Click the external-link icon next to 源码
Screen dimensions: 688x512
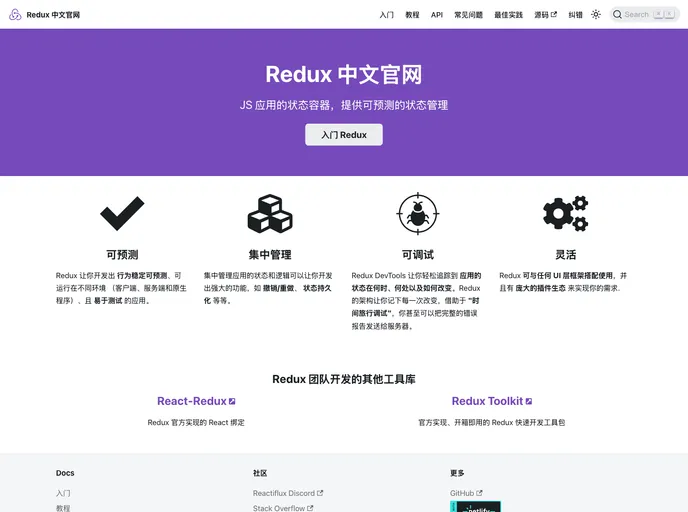[554, 14]
